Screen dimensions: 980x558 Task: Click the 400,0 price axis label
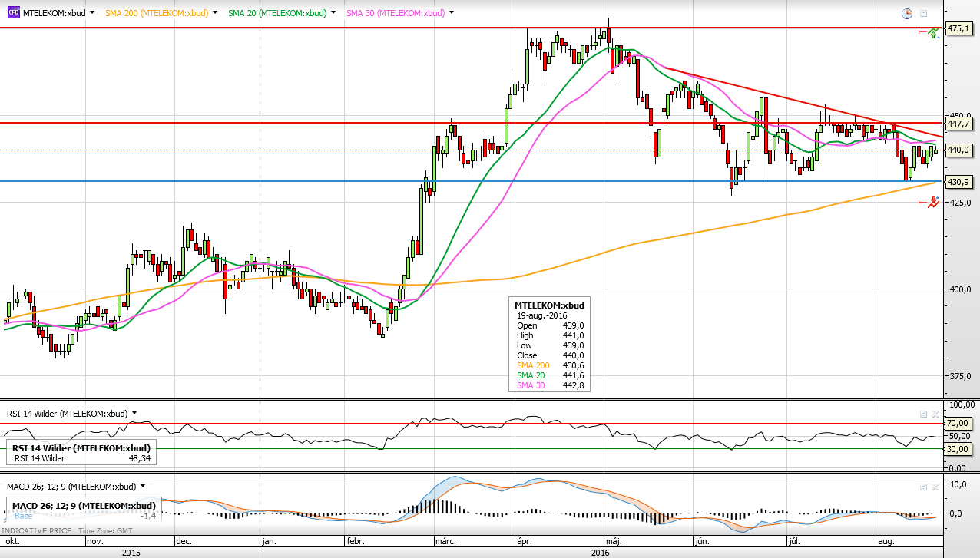pyautogui.click(x=960, y=290)
